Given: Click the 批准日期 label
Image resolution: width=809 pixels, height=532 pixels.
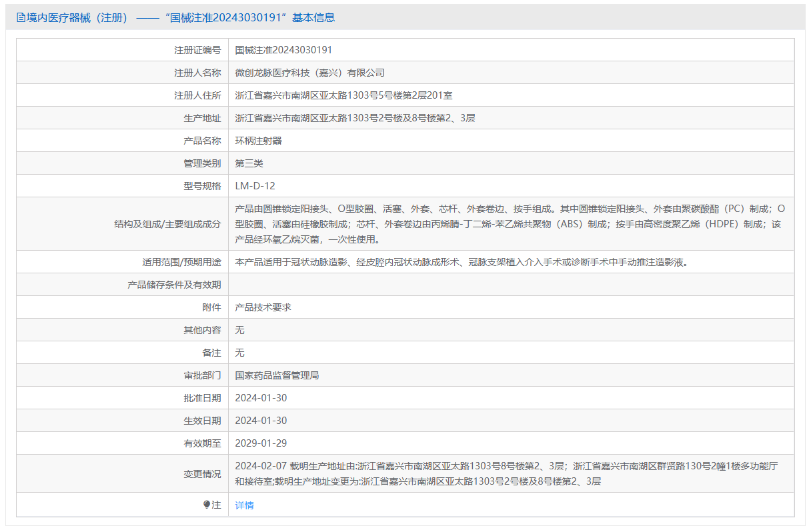Looking at the screenshot, I should pyautogui.click(x=202, y=398).
